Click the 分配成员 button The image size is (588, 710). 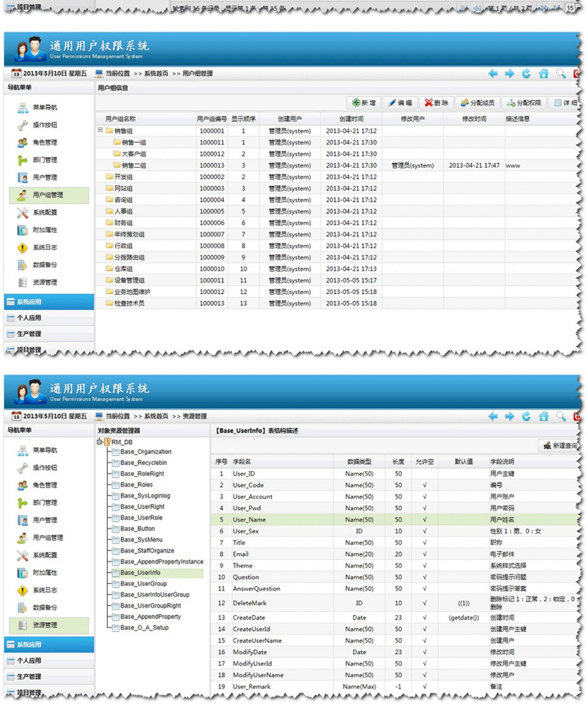pyautogui.click(x=478, y=103)
